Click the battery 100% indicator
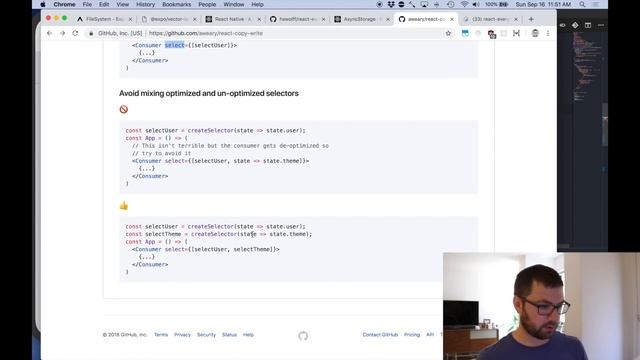Viewport: 640px width, 360px height. (496, 4)
